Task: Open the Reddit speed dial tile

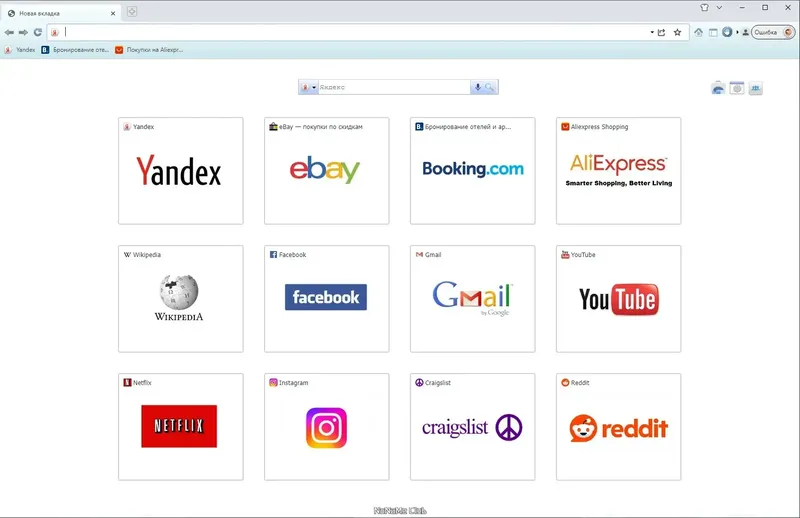Action: pyautogui.click(x=618, y=427)
